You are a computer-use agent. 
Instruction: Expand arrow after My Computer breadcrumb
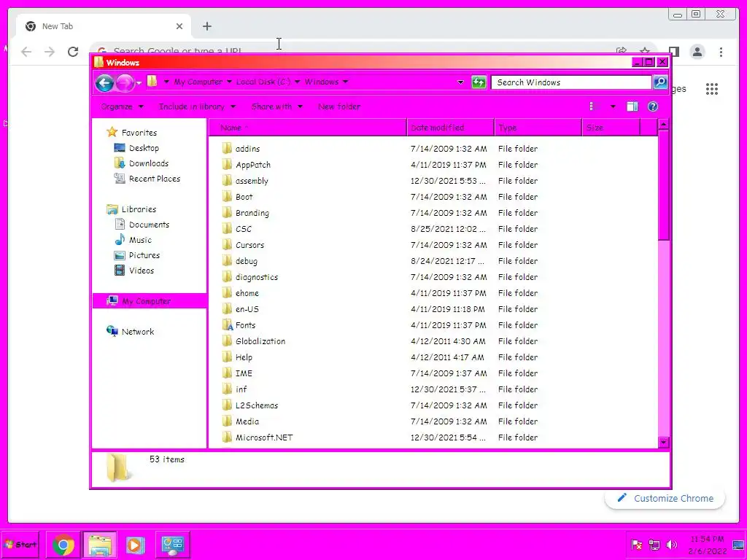(x=229, y=82)
